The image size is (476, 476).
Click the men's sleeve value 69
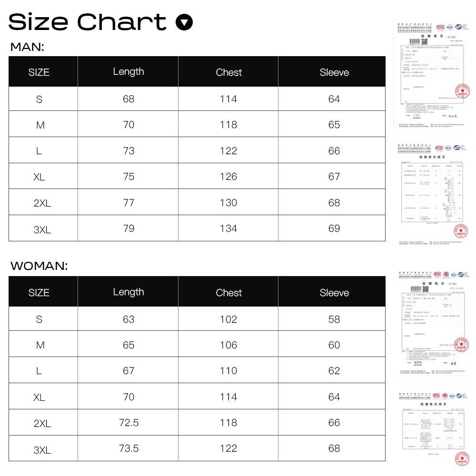point(334,228)
